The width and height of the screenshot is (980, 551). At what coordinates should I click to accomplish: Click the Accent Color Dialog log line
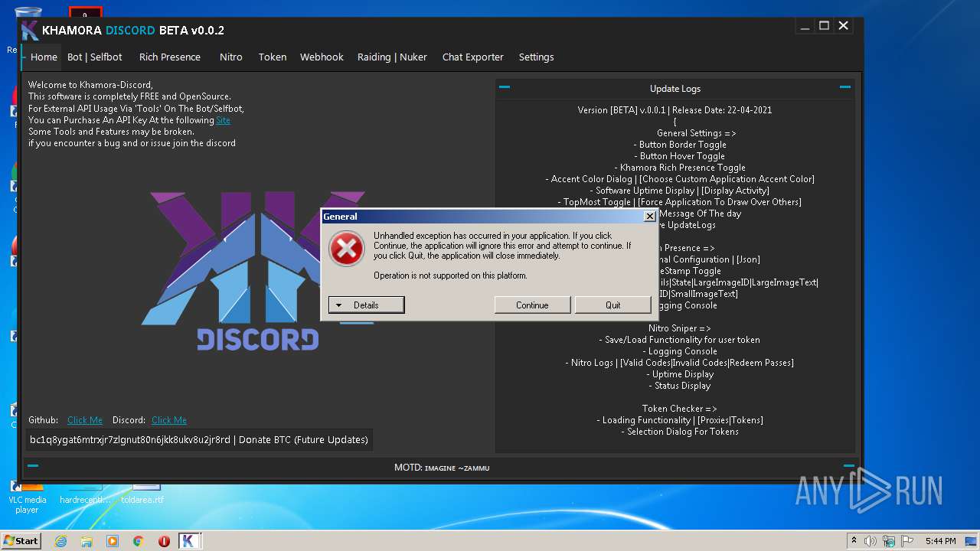(680, 179)
